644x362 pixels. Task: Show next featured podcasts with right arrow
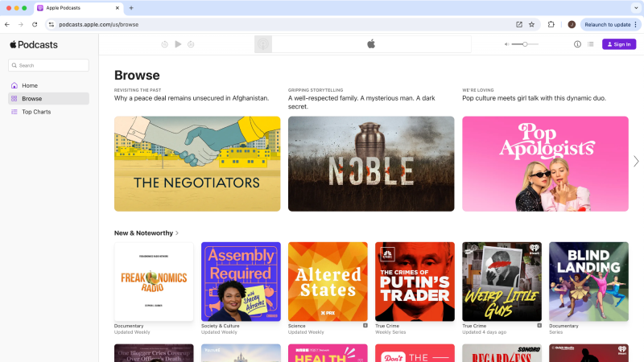(635, 161)
